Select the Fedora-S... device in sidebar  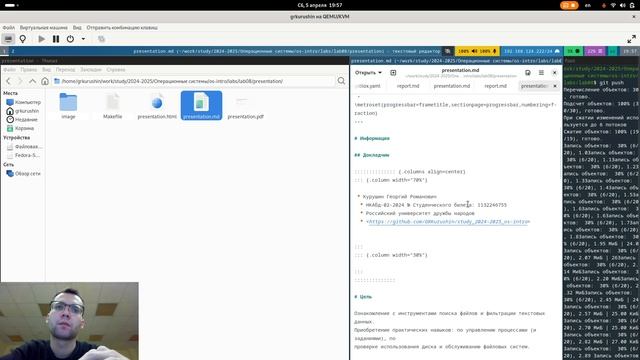23,155
